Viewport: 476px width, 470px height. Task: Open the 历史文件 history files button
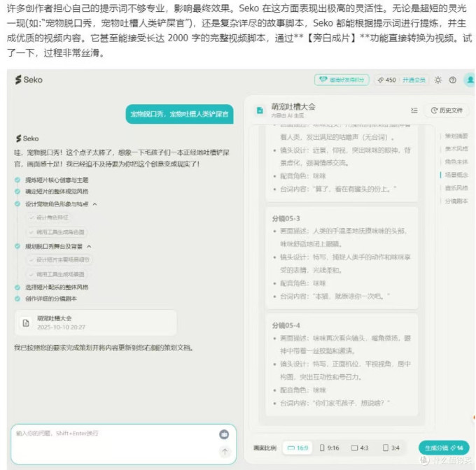pyautogui.click(x=447, y=111)
